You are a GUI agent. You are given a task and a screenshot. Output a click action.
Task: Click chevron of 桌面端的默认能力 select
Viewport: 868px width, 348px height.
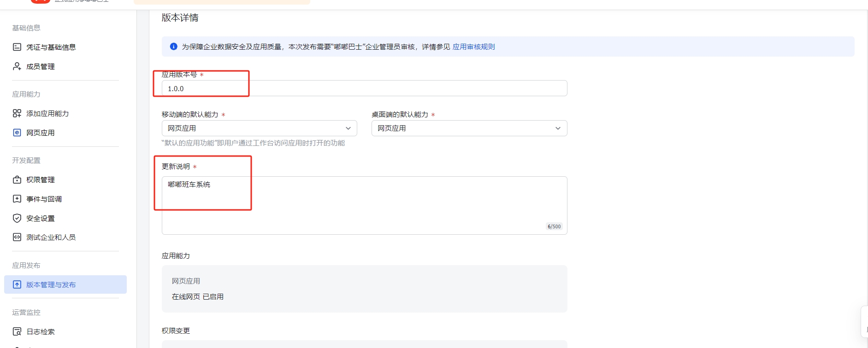558,128
